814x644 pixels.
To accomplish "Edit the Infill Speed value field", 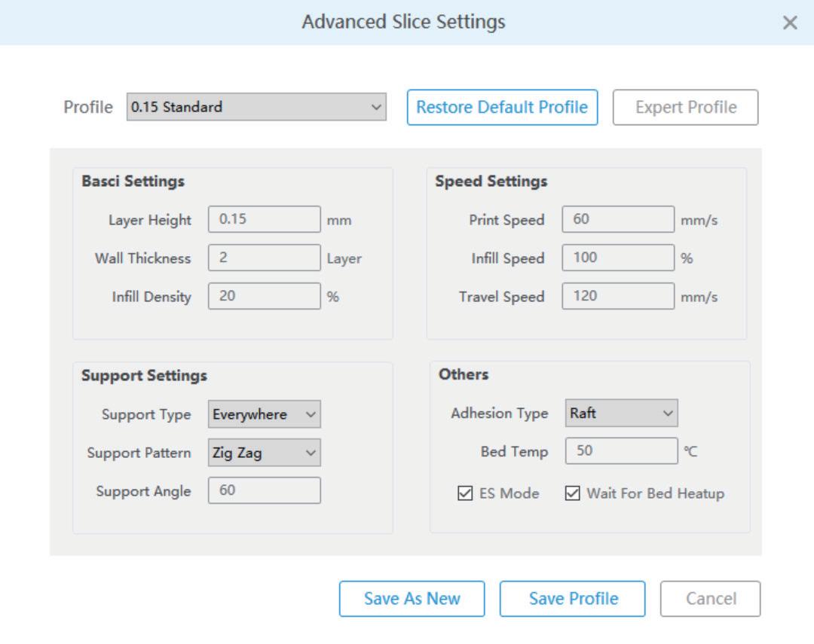I will (x=618, y=258).
